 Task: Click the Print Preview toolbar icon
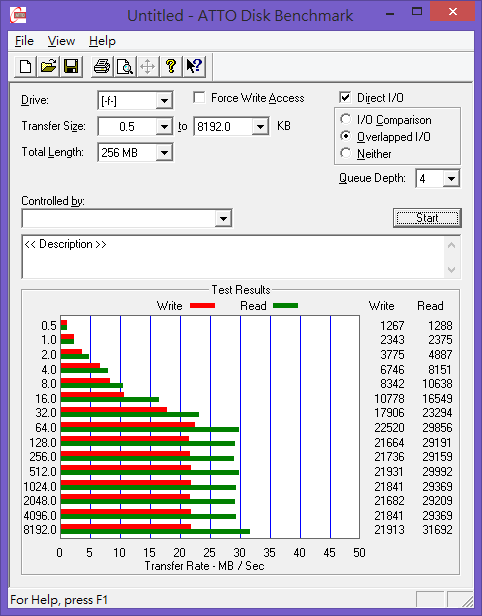pyautogui.click(x=125, y=66)
